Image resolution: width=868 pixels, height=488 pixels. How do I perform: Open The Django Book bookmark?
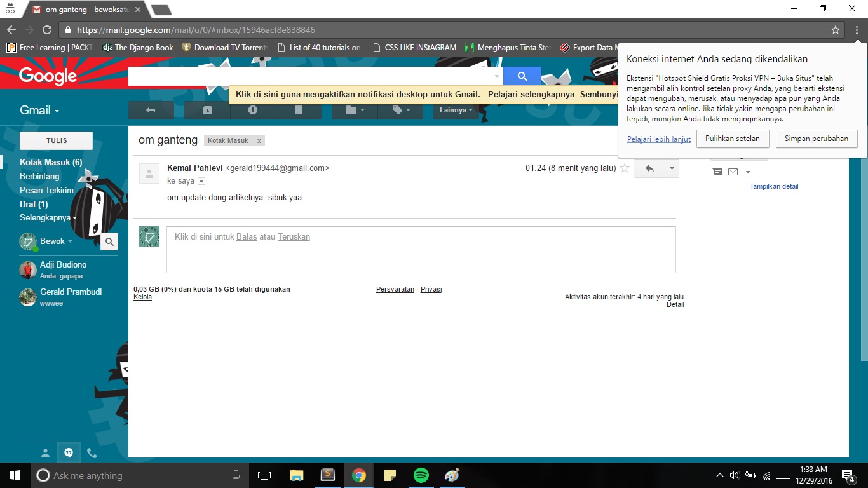pyautogui.click(x=138, y=48)
